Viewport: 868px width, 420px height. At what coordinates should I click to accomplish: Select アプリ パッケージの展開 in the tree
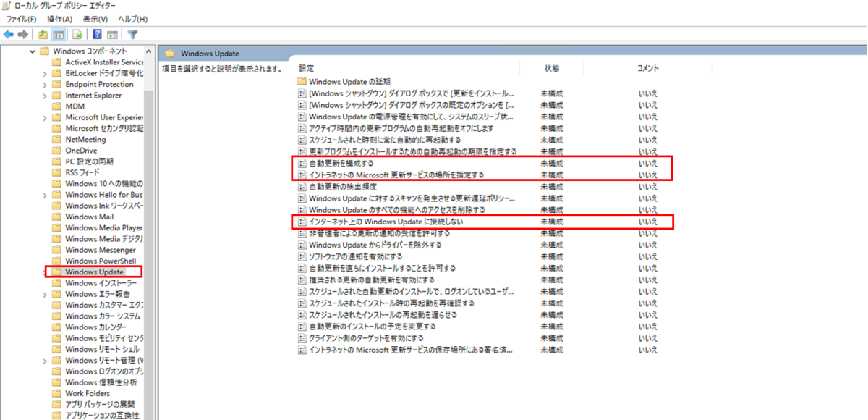tap(100, 404)
